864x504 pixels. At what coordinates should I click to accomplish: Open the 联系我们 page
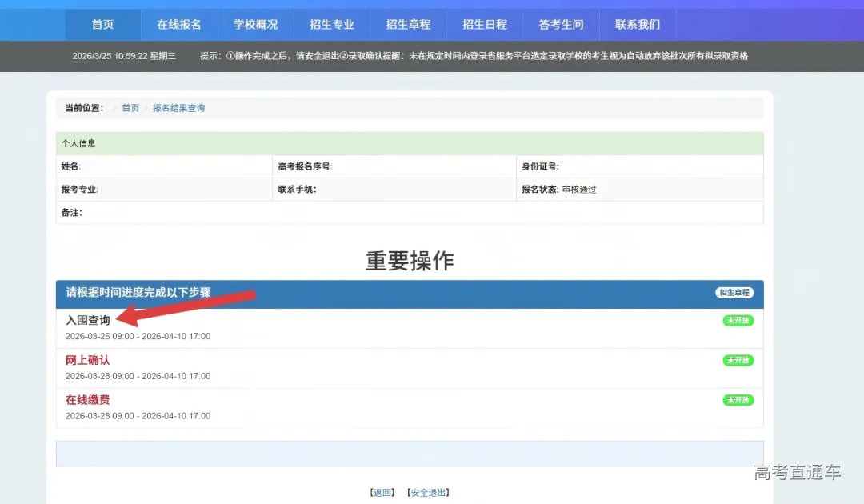[x=637, y=24]
